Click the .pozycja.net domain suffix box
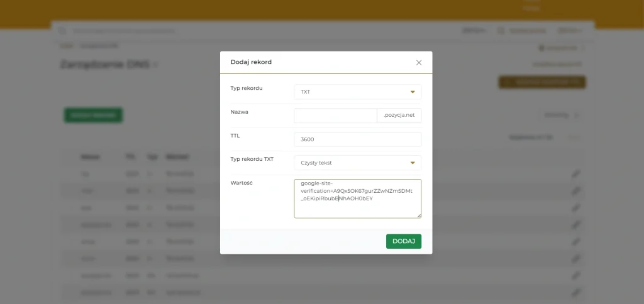The height and width of the screenshot is (304, 644). tap(399, 116)
